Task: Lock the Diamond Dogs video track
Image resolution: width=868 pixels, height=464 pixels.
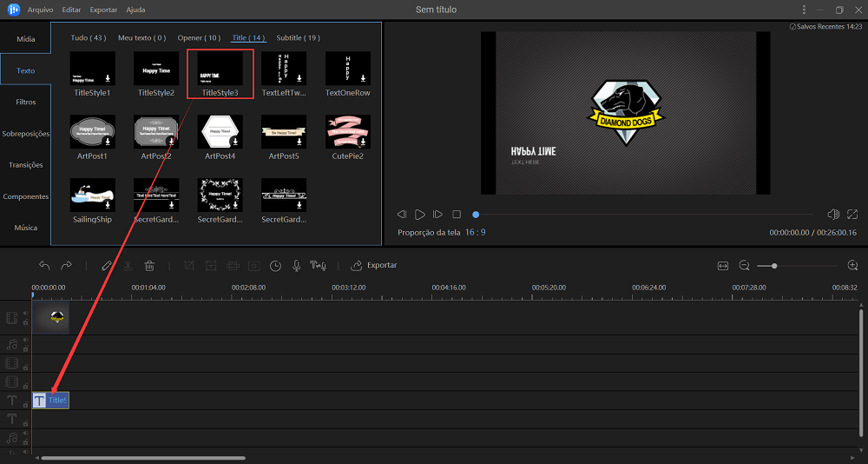Action: tap(25, 322)
